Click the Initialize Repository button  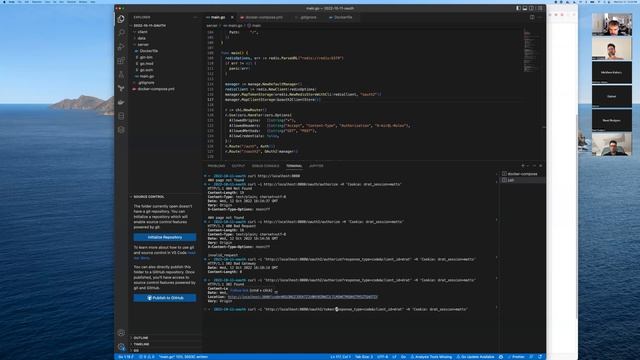(x=165, y=237)
